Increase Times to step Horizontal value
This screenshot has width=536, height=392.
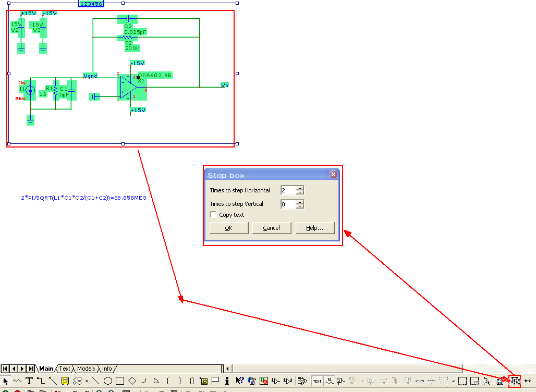point(300,188)
